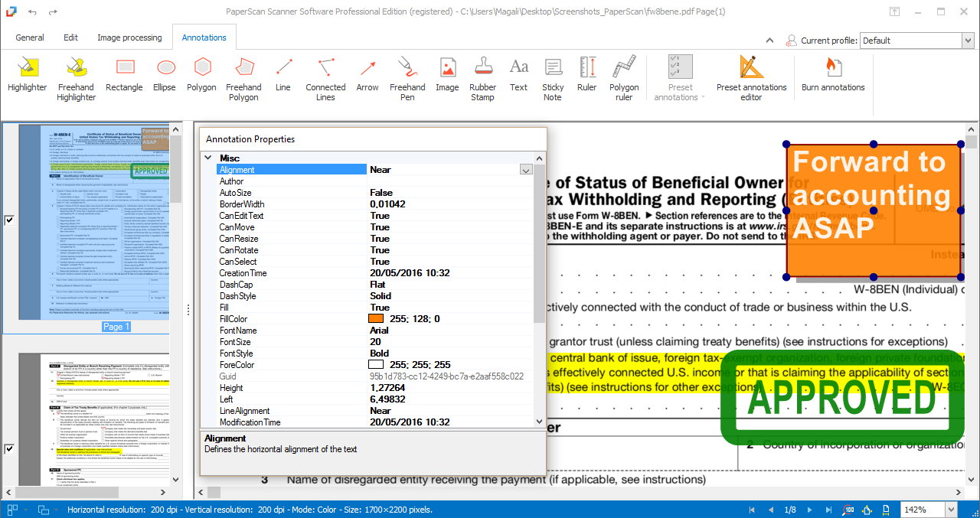The image size is (980, 518).
Task: Open the Alignment value dropdown arrow
Action: click(x=526, y=170)
